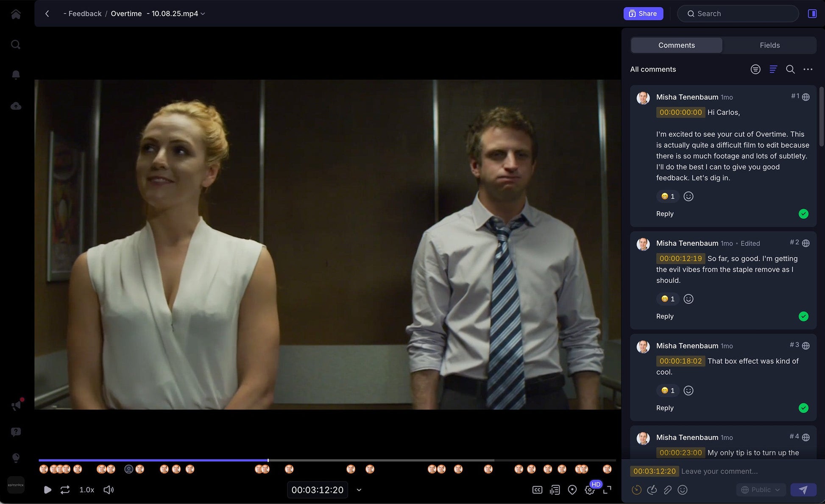Open the Public visibility dropdown
The height and width of the screenshot is (504, 825).
761,490
